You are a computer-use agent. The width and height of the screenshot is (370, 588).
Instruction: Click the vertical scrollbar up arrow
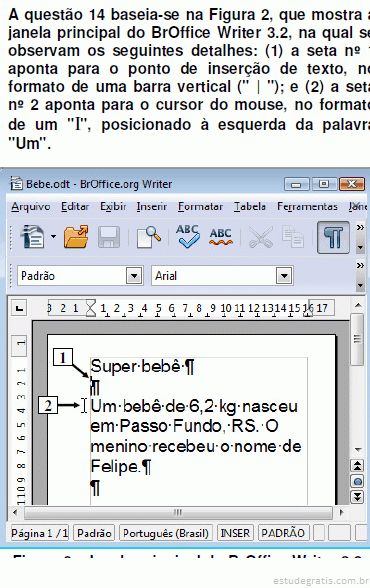tap(358, 306)
